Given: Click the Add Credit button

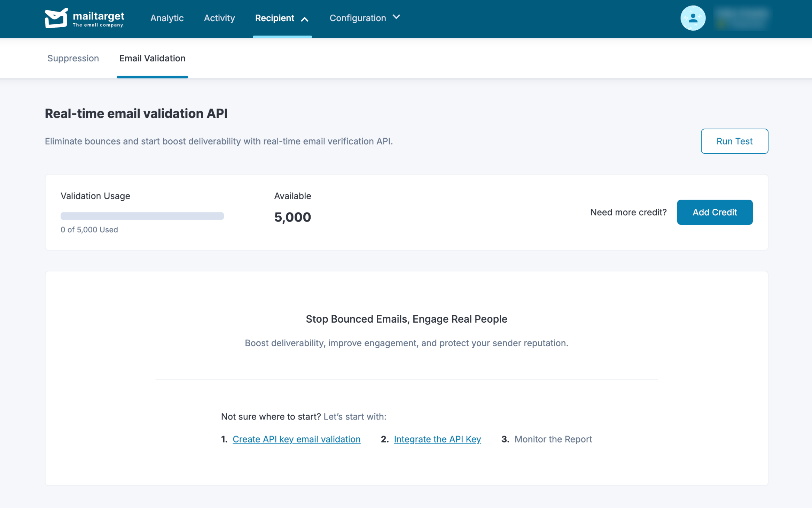Looking at the screenshot, I should coord(715,212).
